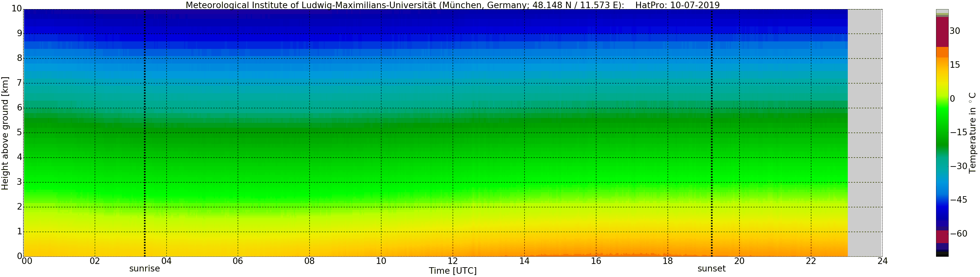980x277 pixels.
Task: Click the −45 label on the colorbar
Action: (x=958, y=200)
